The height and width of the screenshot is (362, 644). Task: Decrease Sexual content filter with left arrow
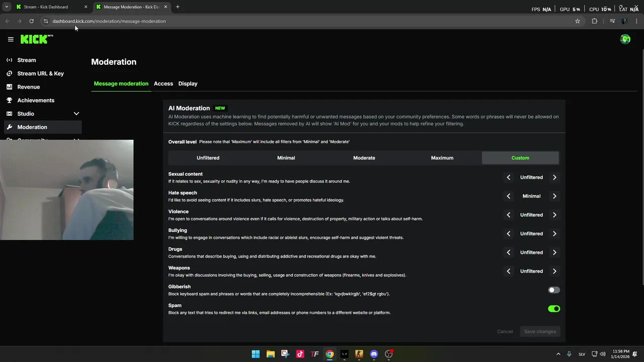[508, 177]
